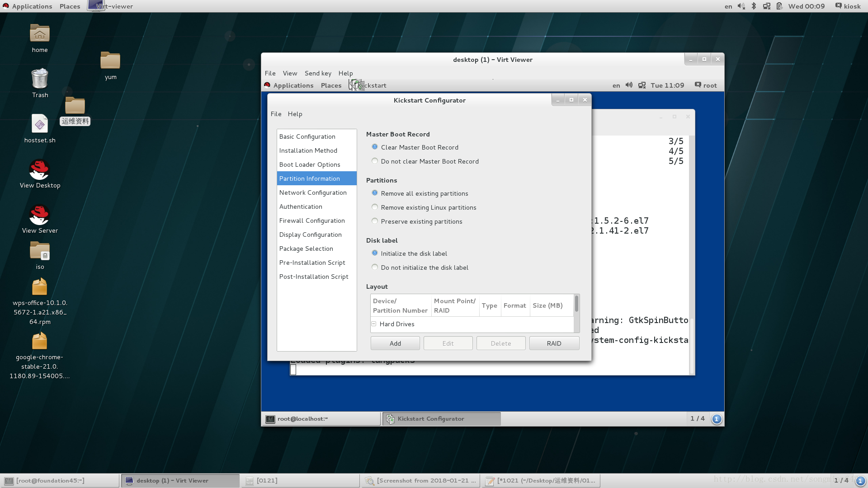Open the guest root user menu

click(706, 85)
